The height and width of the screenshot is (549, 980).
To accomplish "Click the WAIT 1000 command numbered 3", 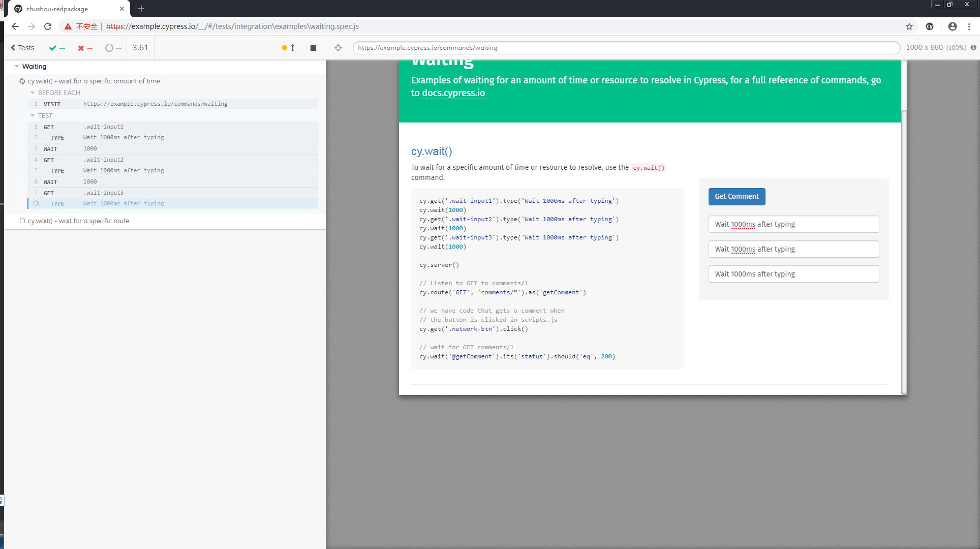I will [173, 148].
